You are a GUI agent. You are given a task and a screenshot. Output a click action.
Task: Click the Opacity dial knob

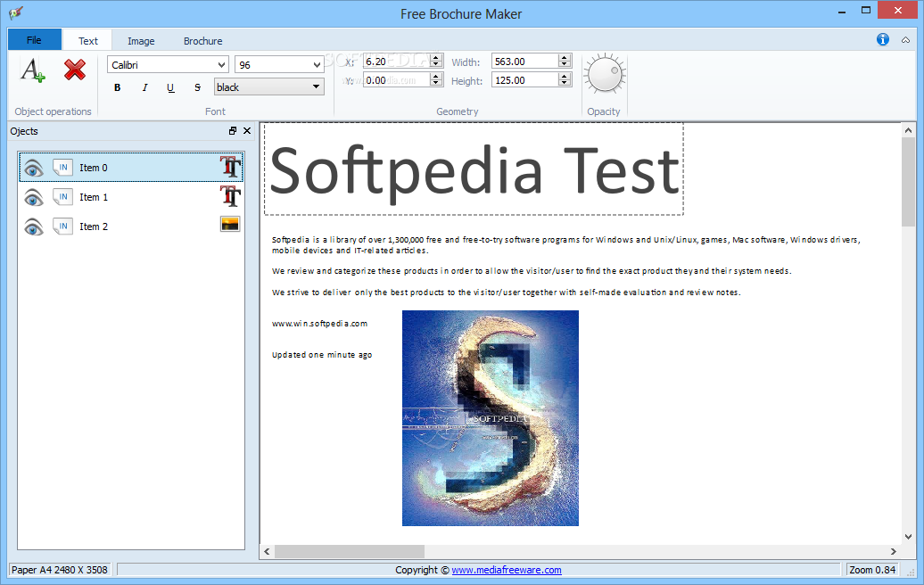pos(605,75)
